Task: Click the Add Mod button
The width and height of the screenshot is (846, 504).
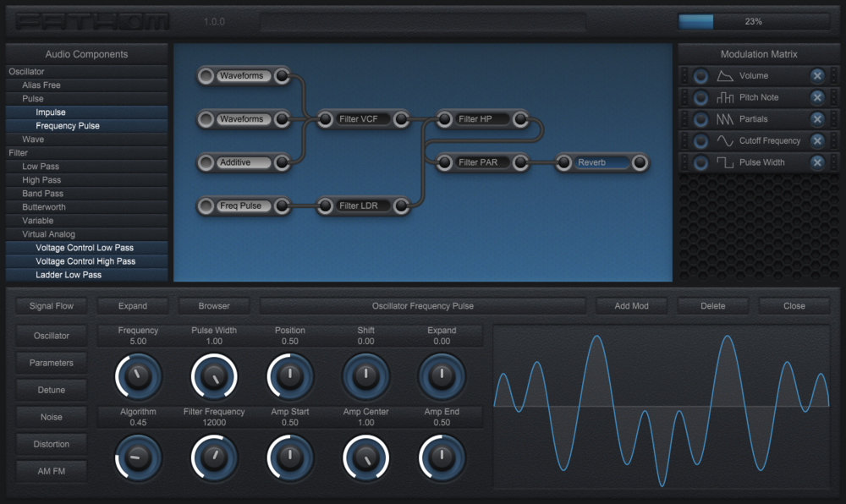Action: point(631,305)
